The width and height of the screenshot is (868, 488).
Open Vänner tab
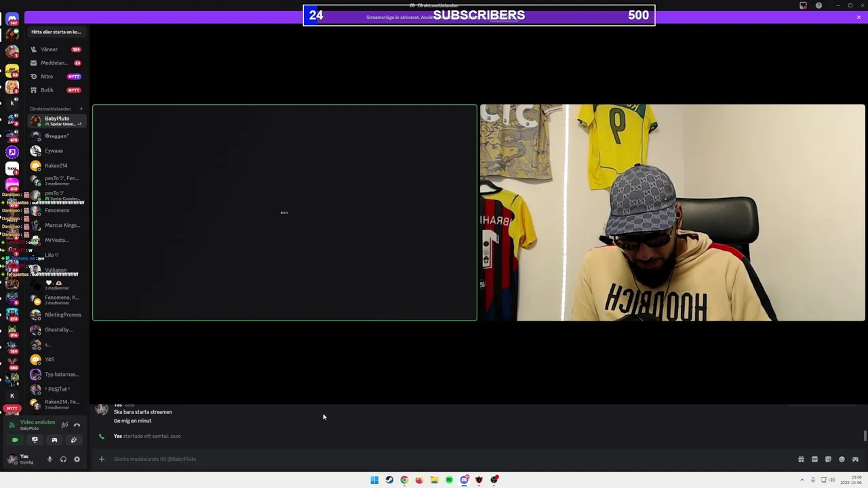[x=56, y=49]
